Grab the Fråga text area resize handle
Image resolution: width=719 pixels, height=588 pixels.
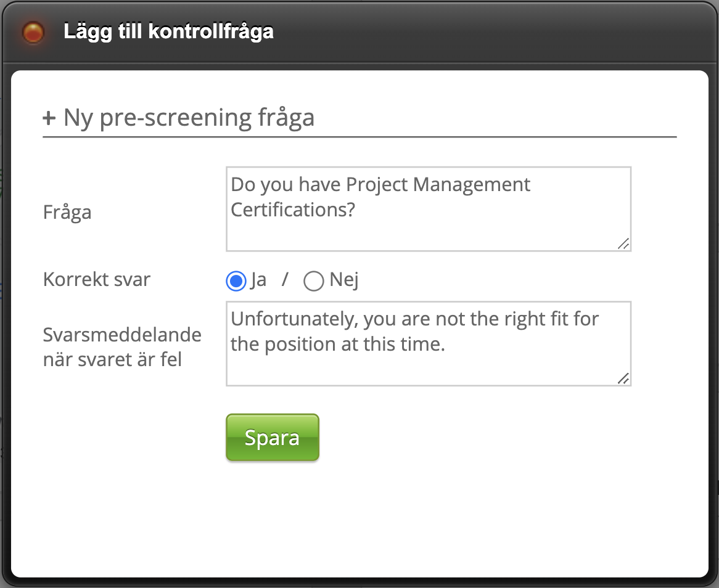[623, 243]
